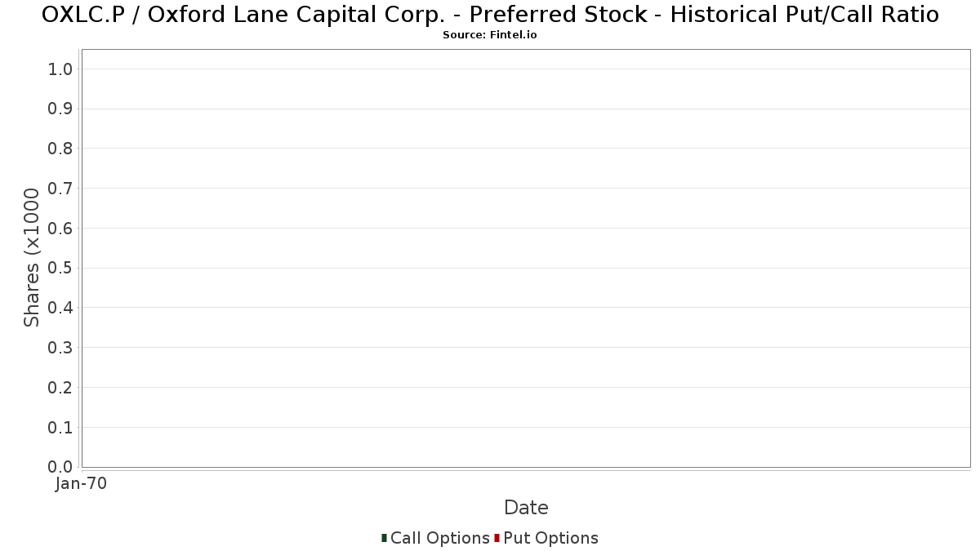
Task: Select the Date x-axis title
Action: pos(526,508)
